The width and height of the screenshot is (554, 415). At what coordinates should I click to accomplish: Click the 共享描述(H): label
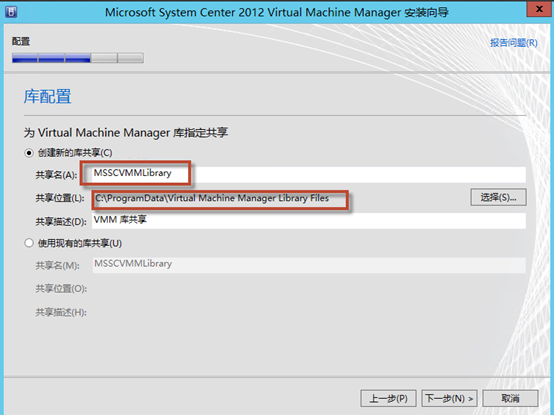pyautogui.click(x=61, y=312)
